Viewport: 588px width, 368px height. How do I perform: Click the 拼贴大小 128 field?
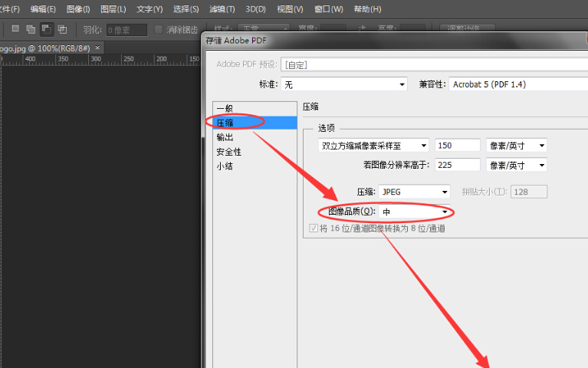[529, 192]
